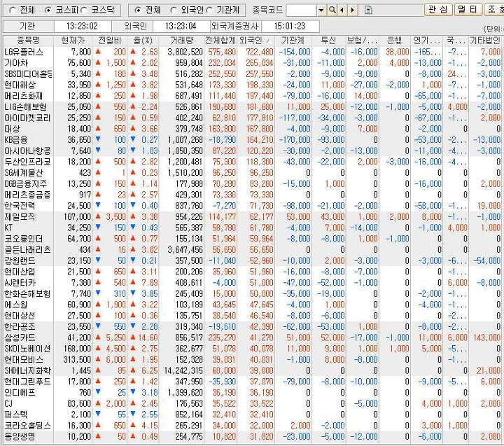Select the 강원랜드 stock name

(20, 260)
